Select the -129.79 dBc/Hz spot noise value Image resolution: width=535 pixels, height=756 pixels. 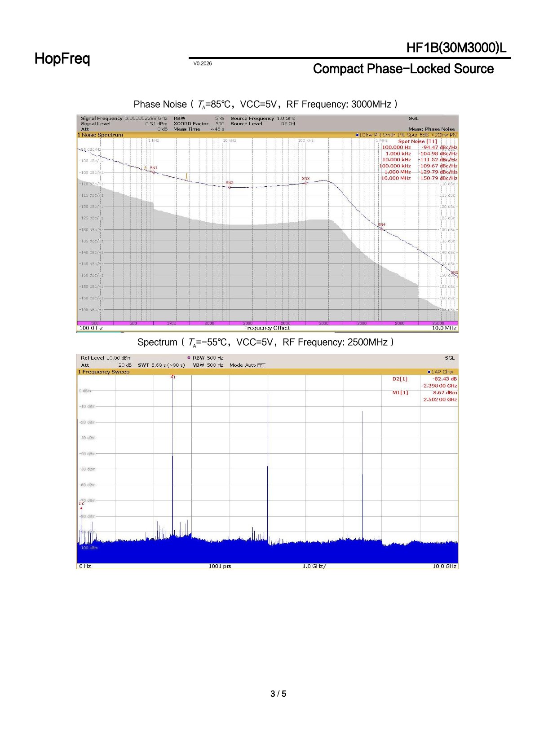pos(438,172)
